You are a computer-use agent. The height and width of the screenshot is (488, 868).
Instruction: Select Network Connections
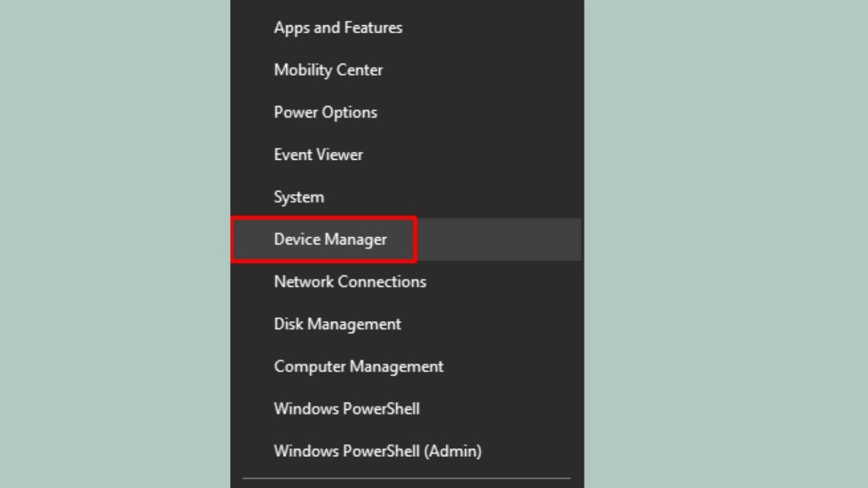pos(407,282)
